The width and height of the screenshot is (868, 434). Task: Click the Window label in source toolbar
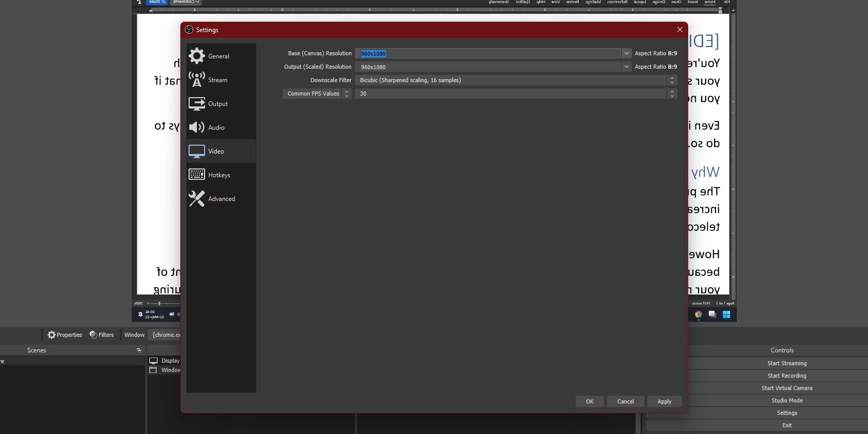pos(134,335)
